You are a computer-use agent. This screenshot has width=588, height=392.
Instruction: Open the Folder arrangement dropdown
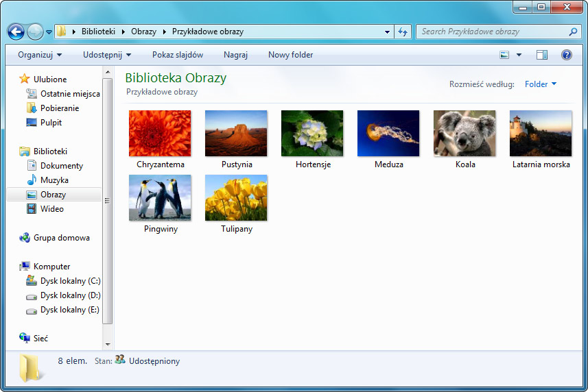pos(541,84)
